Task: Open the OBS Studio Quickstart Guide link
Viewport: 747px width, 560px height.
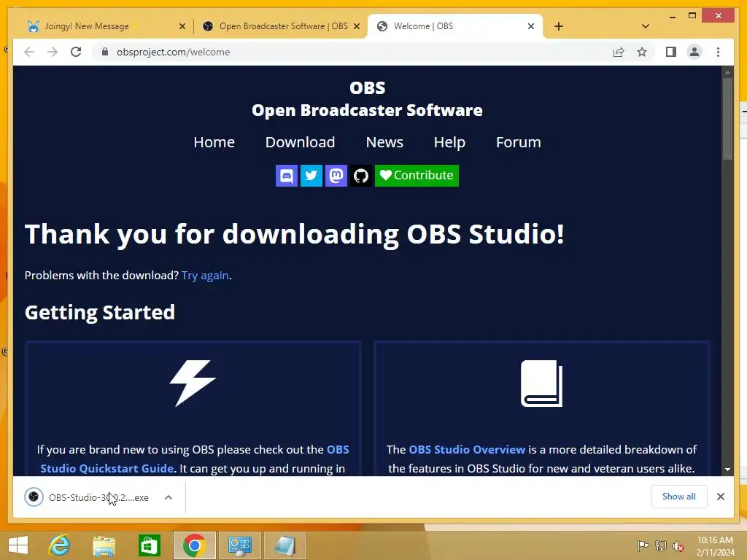Action: pyautogui.click(x=107, y=468)
